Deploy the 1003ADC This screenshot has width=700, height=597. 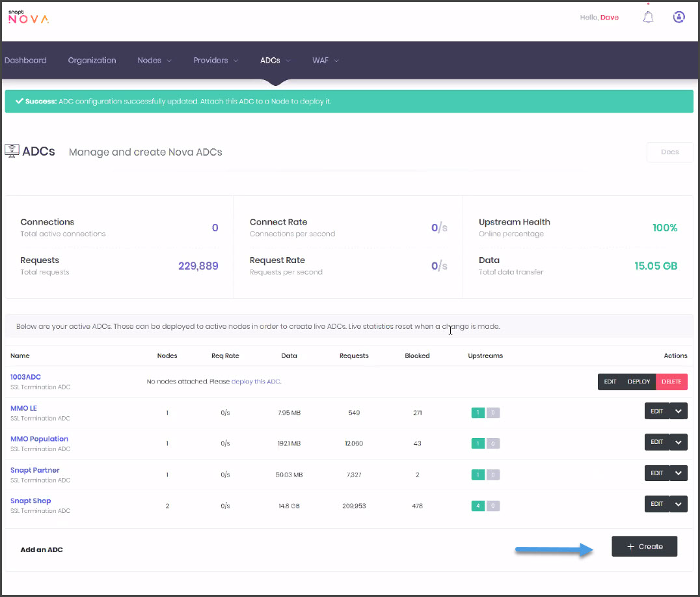pyautogui.click(x=639, y=382)
